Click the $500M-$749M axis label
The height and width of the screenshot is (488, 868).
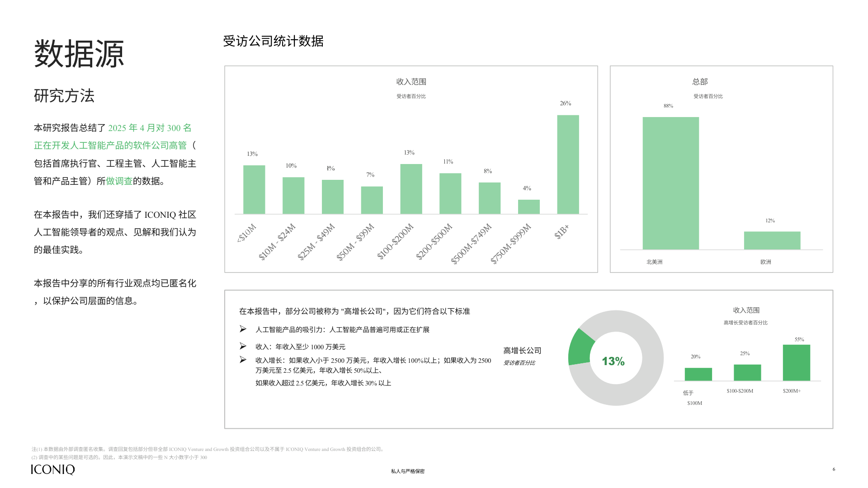click(472, 244)
